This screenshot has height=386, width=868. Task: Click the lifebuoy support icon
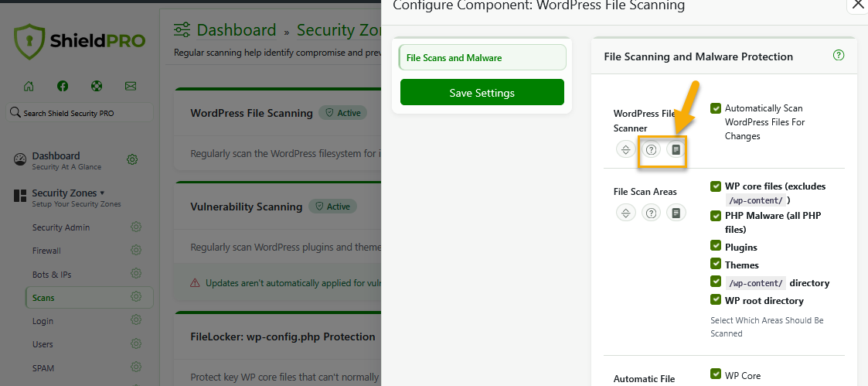pyautogui.click(x=97, y=86)
